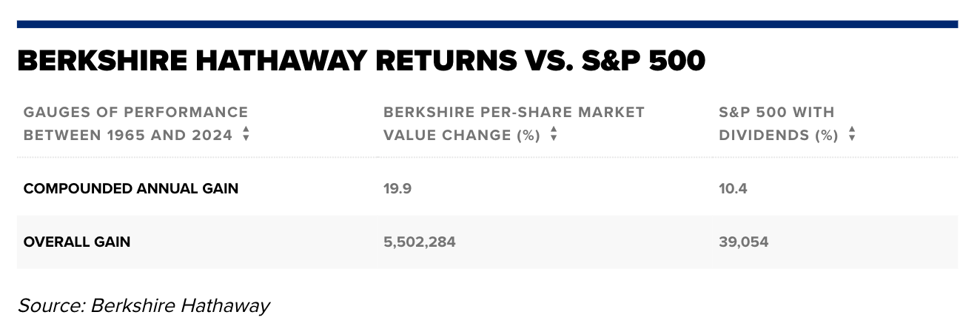Click the 19.9 Berkshire compounded gain value
980x332 pixels.
pyautogui.click(x=397, y=188)
